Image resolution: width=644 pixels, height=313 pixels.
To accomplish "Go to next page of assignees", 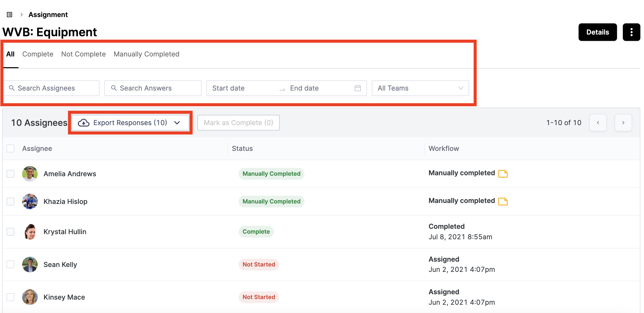I will pyautogui.click(x=623, y=123).
